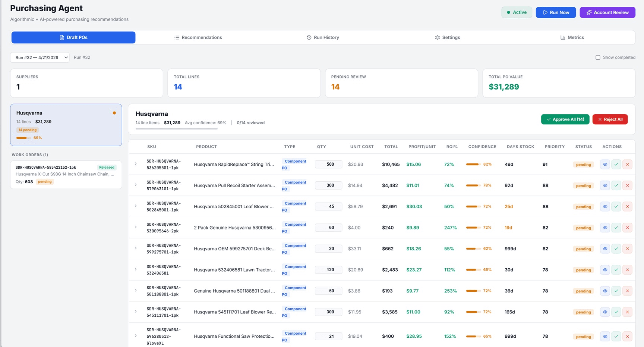Viewport: 644px width, 347px height.
Task: Expand the SDR-HUSQVARNA-536205501-1pk row
Action: pos(136,164)
